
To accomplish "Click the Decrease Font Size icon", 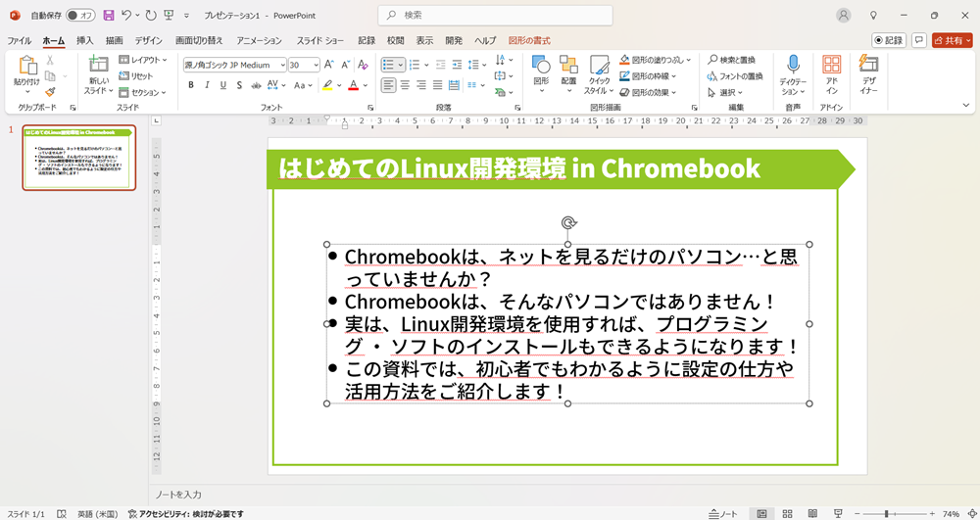I will [x=345, y=65].
